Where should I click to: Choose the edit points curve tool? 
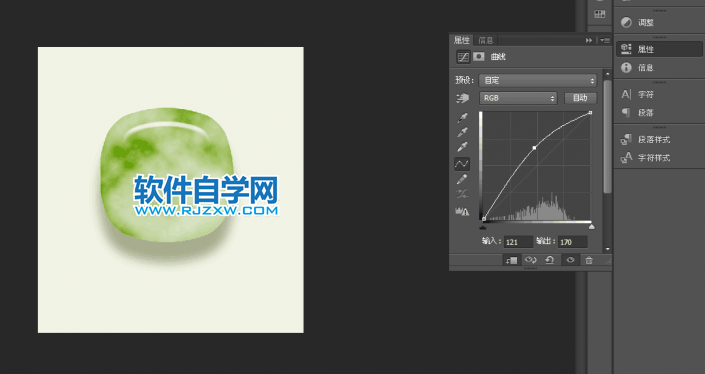[x=462, y=164]
